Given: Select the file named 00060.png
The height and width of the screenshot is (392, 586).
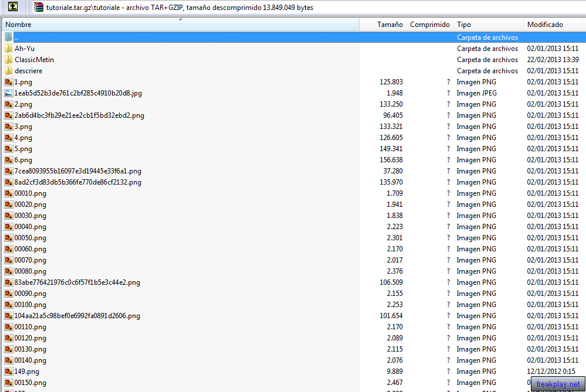Looking at the screenshot, I should (x=31, y=249).
